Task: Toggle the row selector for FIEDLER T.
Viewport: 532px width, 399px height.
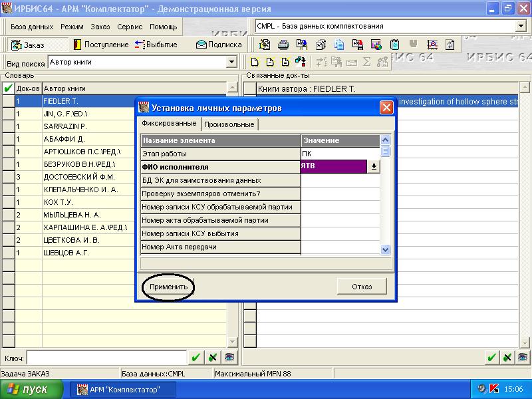Action: pyautogui.click(x=8, y=101)
